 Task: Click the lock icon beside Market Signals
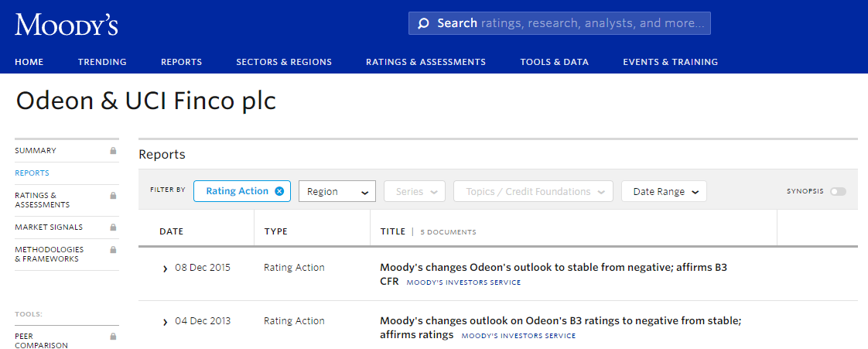pos(113,228)
